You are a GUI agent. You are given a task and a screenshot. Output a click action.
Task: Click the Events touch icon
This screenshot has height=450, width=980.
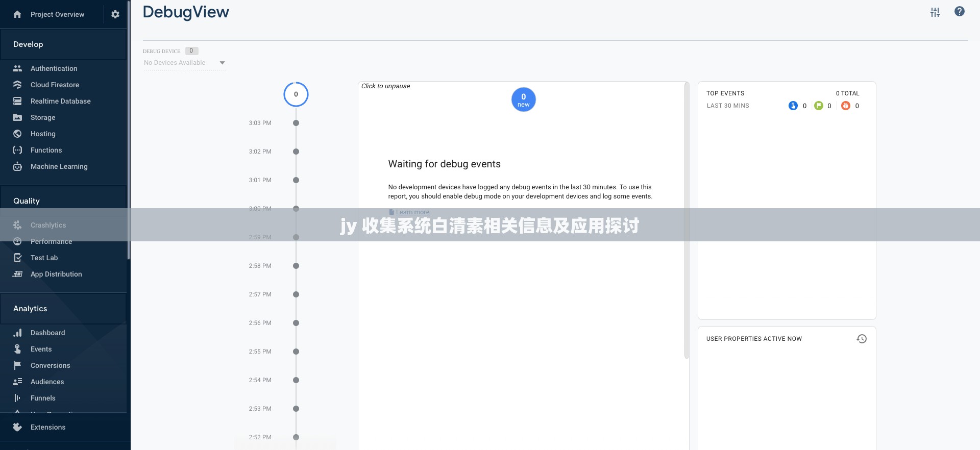tap(17, 349)
